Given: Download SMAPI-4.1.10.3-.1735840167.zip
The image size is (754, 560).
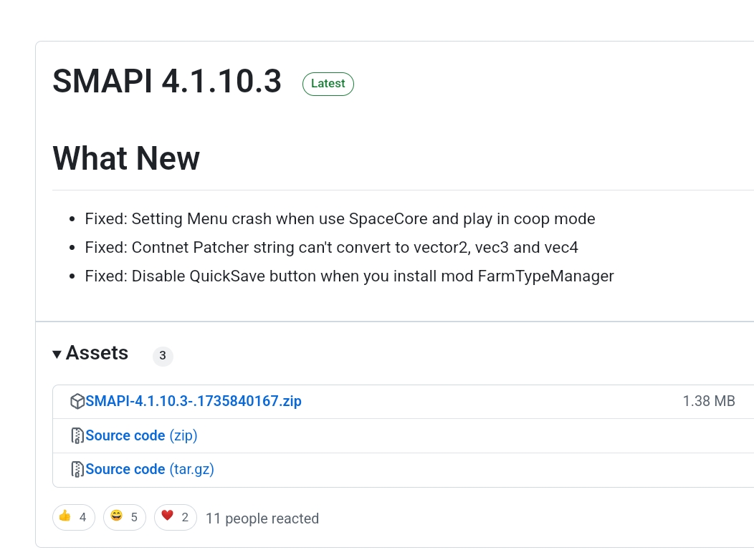Looking at the screenshot, I should coord(194,401).
